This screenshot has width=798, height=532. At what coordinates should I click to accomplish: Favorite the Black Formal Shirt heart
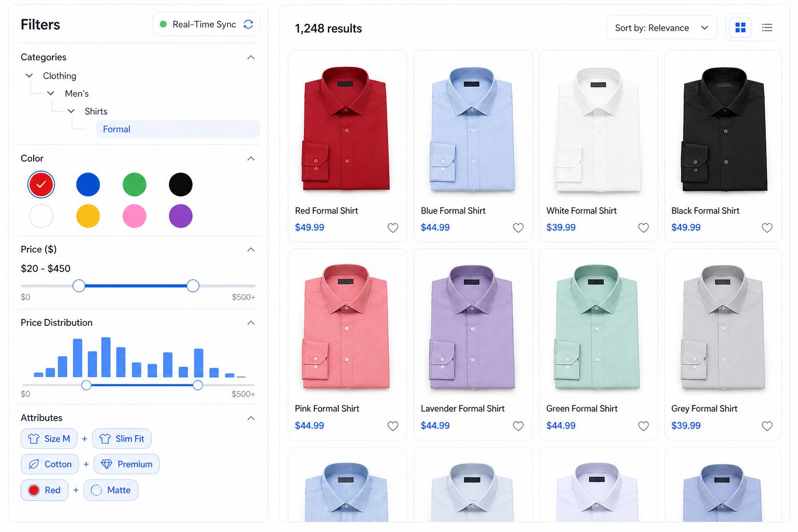[x=767, y=228]
